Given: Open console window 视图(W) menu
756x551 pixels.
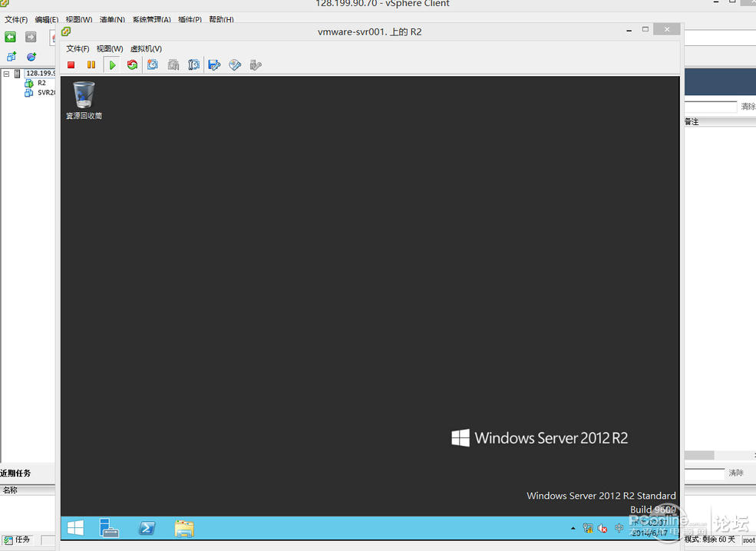Looking at the screenshot, I should point(110,48).
